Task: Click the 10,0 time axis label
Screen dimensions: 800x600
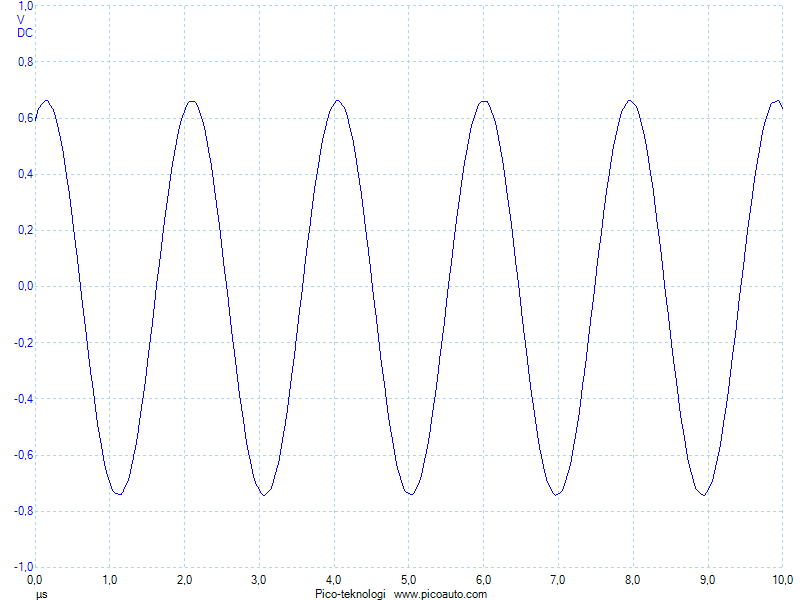Action: 783,580
